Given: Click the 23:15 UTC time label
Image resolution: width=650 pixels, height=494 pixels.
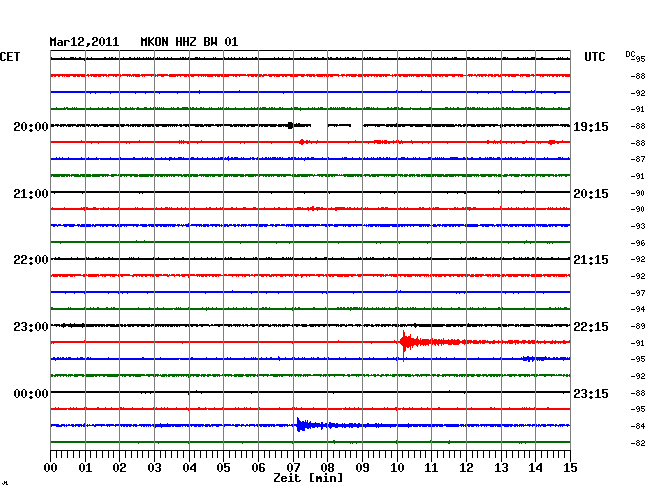Looking at the screenshot, I should [591, 393].
